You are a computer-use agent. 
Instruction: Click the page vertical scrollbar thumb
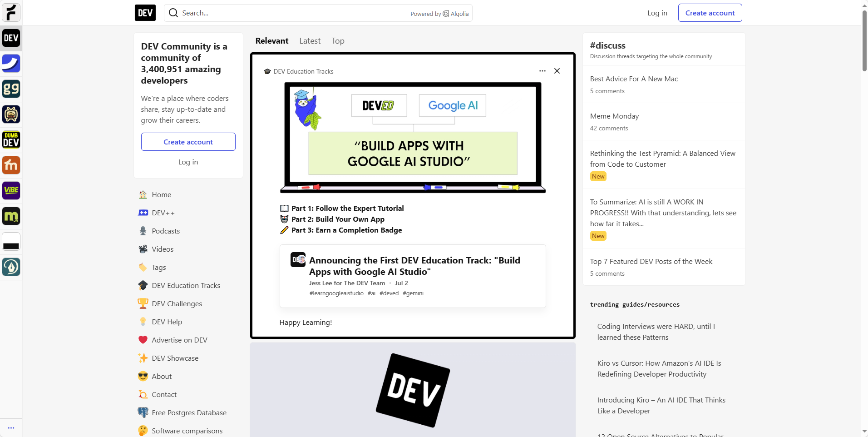coord(864,40)
